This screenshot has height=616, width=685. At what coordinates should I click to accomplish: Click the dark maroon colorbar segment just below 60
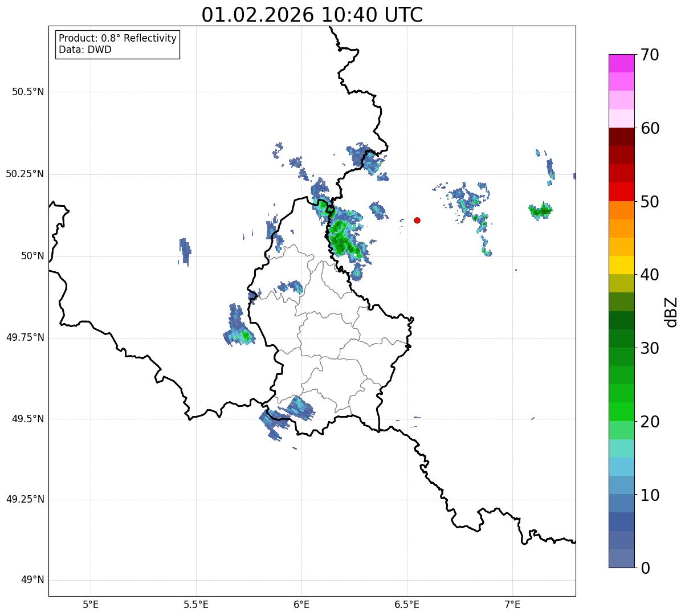click(622, 137)
